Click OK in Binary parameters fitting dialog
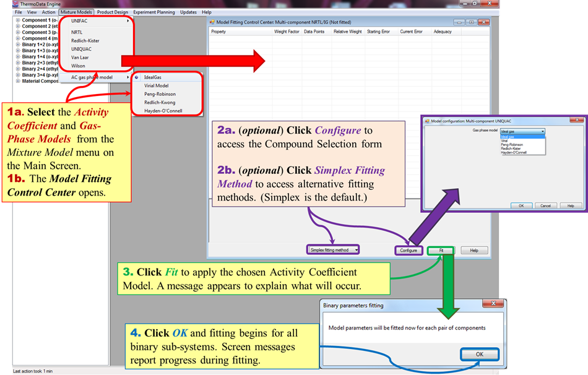Screen dimensions: 588x375 tap(479, 354)
